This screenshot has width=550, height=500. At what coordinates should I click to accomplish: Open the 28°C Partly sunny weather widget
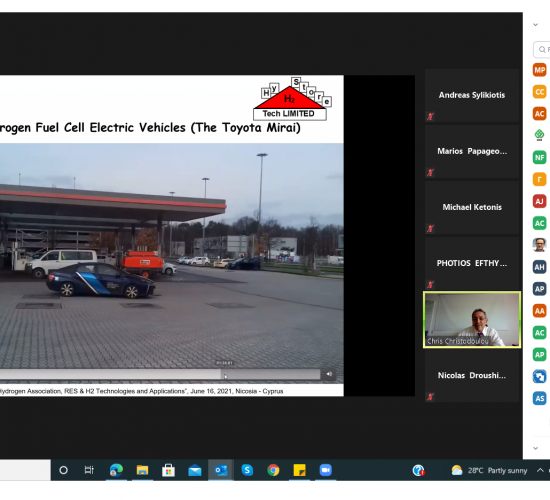pyautogui.click(x=489, y=470)
